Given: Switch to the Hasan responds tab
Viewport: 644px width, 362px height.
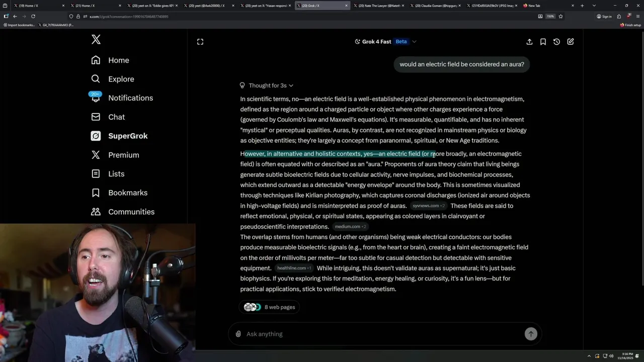Looking at the screenshot, I should pyautogui.click(x=265, y=6).
